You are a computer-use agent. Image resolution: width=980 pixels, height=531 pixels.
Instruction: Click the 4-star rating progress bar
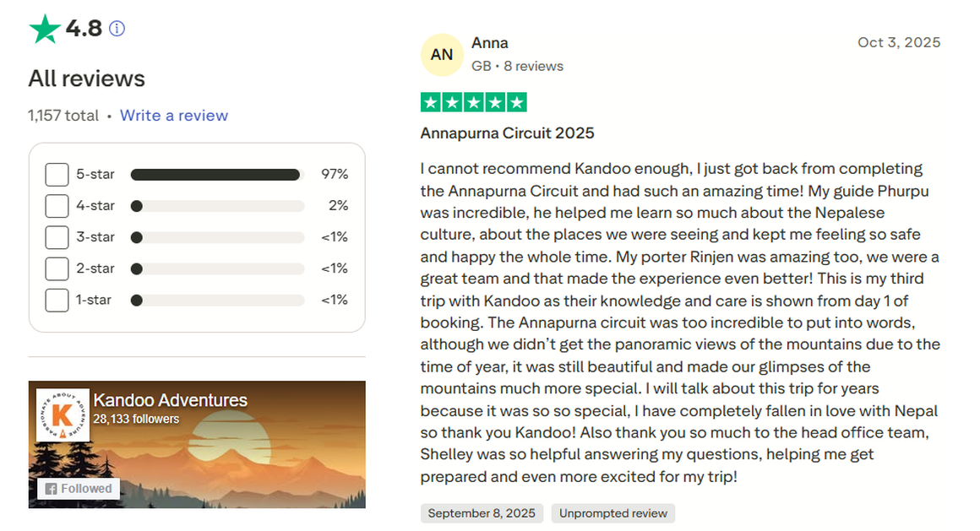click(218, 205)
